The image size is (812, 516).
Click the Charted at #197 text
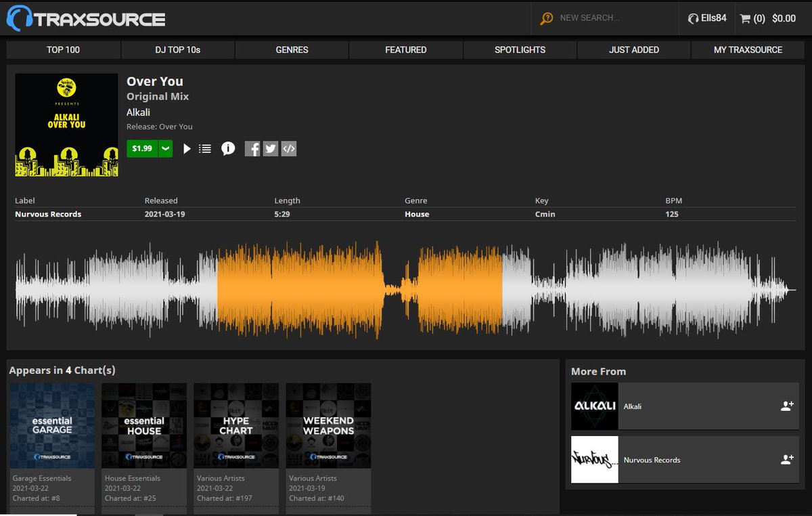pyautogui.click(x=225, y=498)
